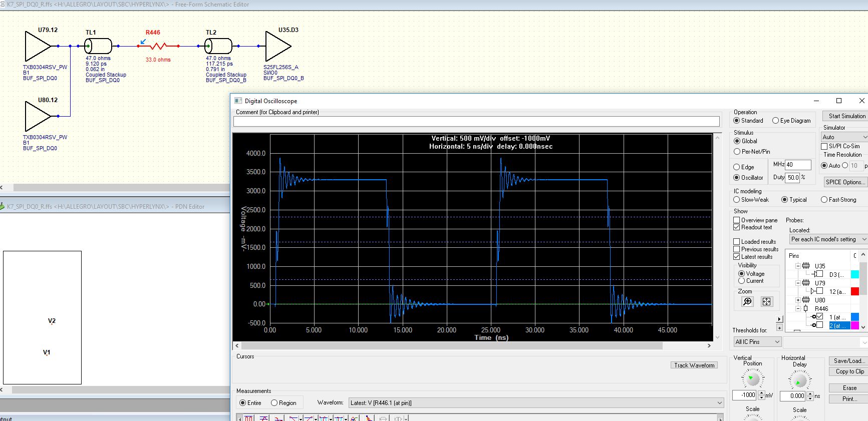Click the Digital Oscilloscope window title icon

[238, 101]
